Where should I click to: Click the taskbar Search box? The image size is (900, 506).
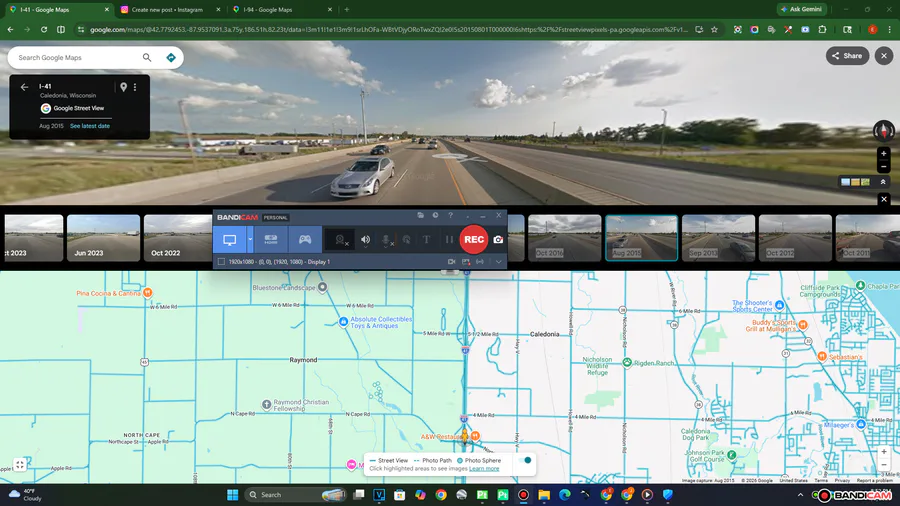click(296, 495)
